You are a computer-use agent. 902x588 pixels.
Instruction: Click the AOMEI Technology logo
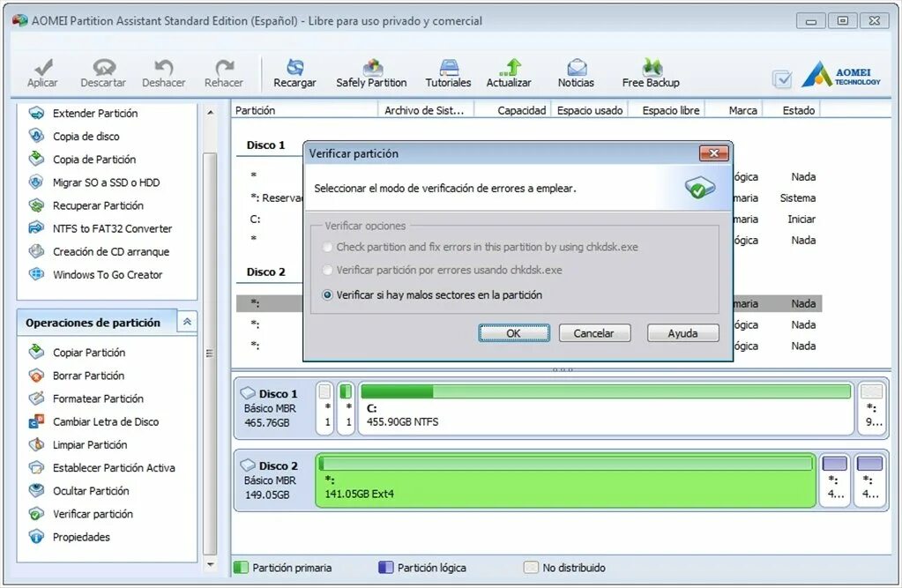pos(841,75)
